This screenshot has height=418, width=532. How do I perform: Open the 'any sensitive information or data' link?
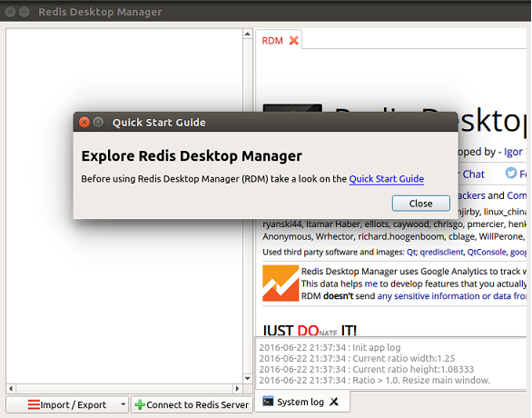pos(451,296)
